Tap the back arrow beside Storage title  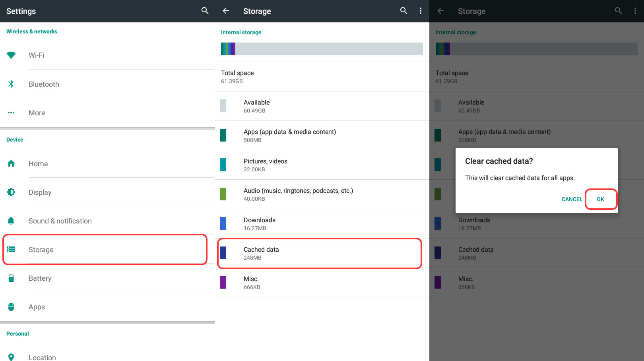[x=226, y=11]
